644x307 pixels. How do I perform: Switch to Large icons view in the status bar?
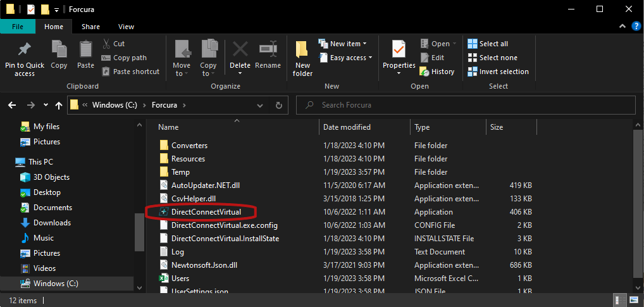(x=634, y=299)
